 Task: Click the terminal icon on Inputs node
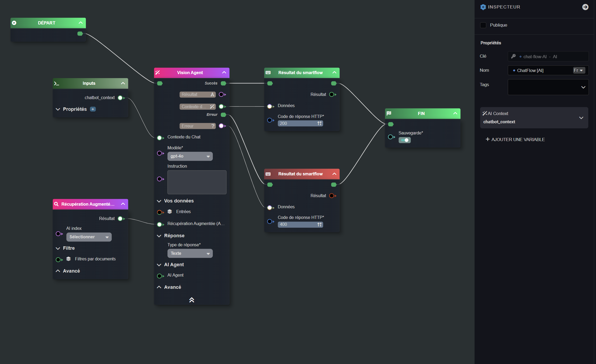pyautogui.click(x=57, y=83)
